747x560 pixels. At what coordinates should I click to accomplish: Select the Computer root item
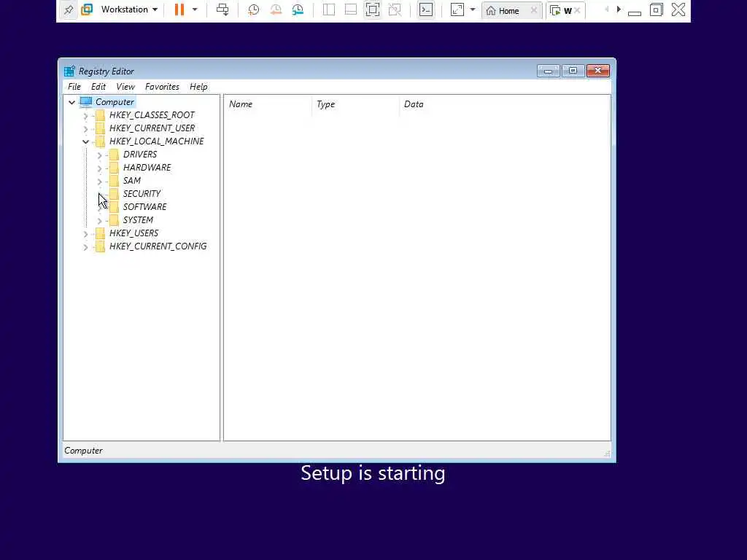coord(115,102)
